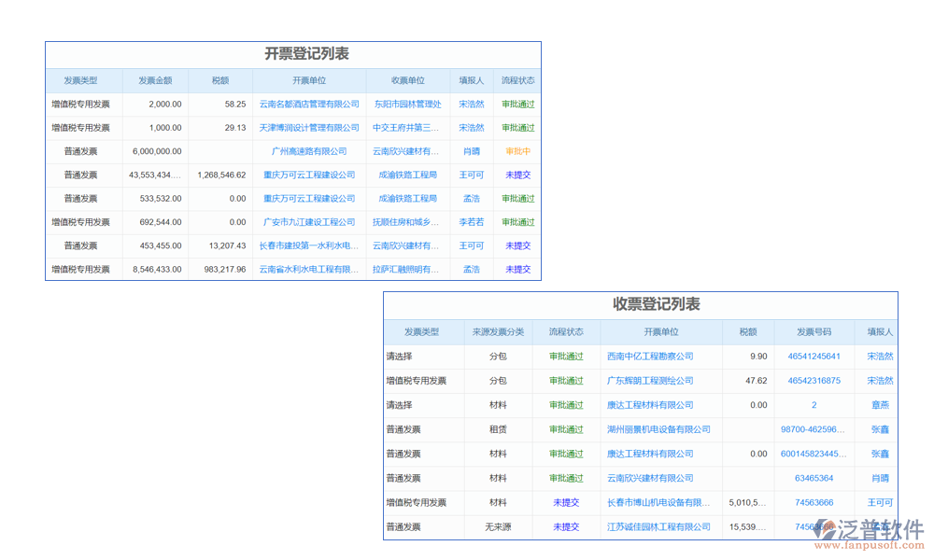Open 云南名都酒店管理有限公司 invoicing unit link
The width and height of the screenshot is (934, 560).
(x=309, y=105)
